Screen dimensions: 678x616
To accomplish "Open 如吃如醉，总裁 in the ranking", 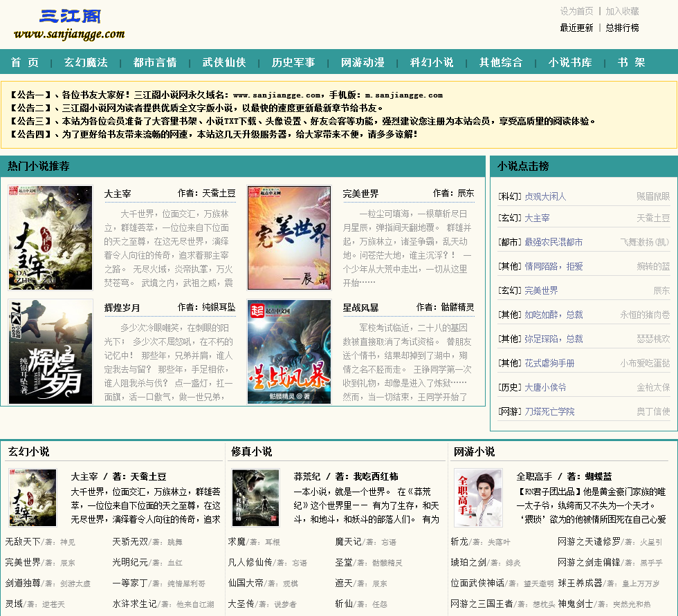I will (x=553, y=315).
